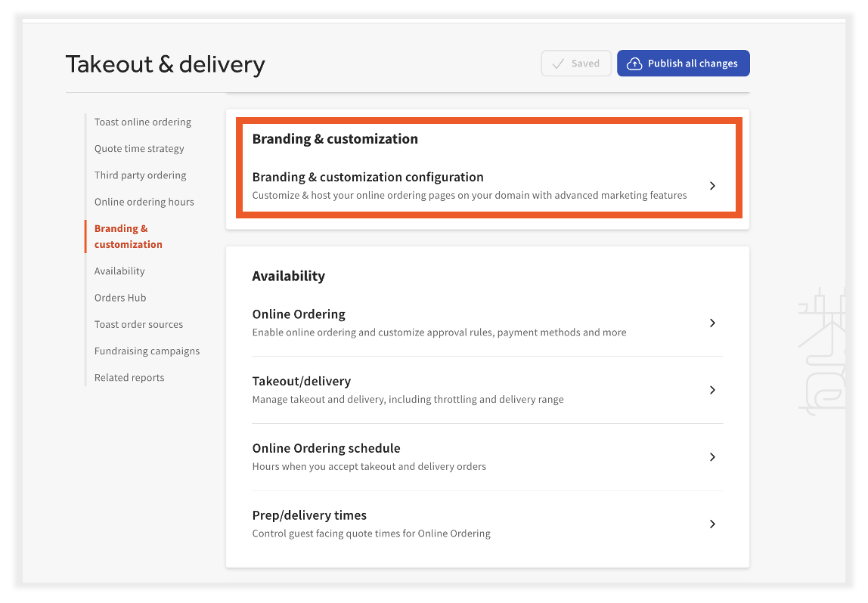Select Fundraising campaigns in sidebar

point(147,351)
